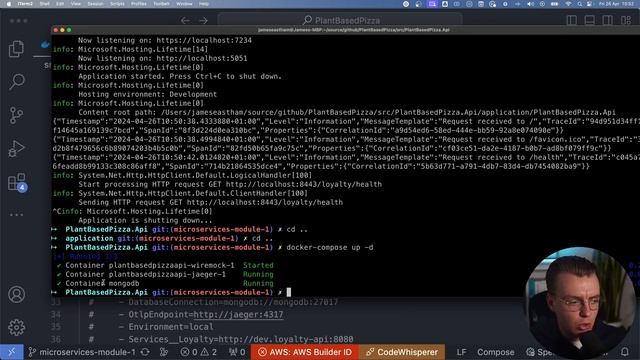640x360 pixels.
Task: Open the Search view in activity bar
Action: click(16, 82)
